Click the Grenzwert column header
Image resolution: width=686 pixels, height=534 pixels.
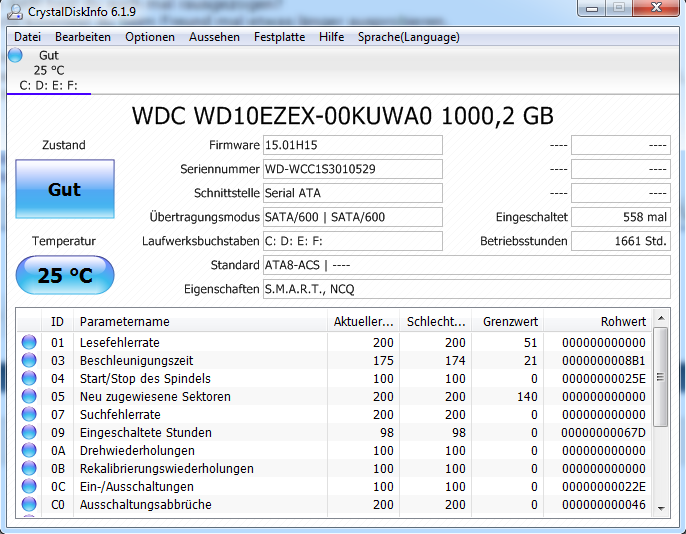coord(508,321)
